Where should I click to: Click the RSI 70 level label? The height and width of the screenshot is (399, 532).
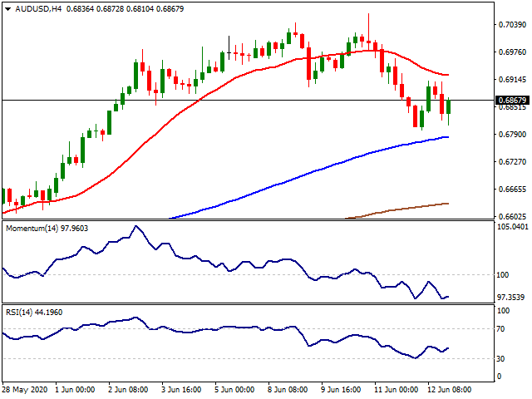(x=500, y=329)
